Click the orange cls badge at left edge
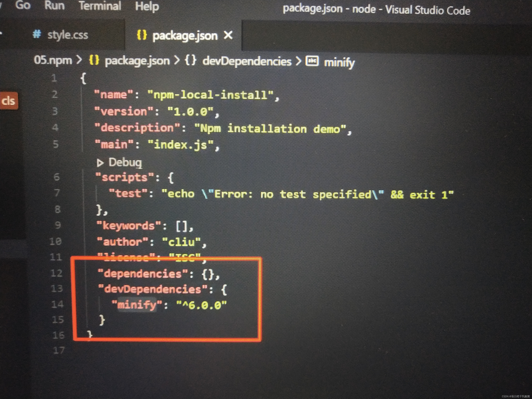This screenshot has width=532, height=399. point(9,101)
